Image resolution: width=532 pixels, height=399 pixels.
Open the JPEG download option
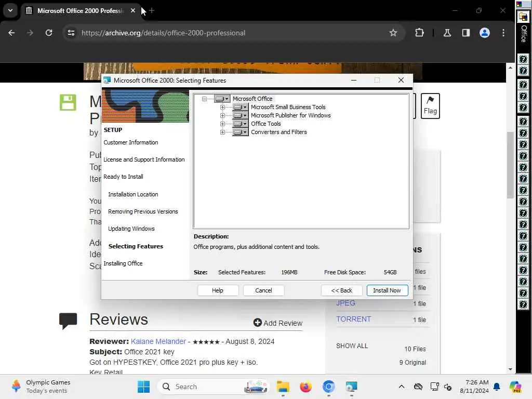345,303
